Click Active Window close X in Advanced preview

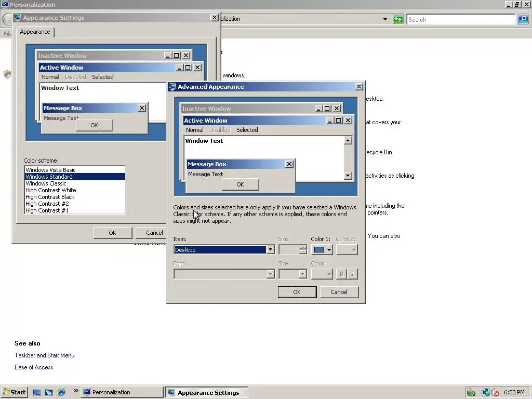coord(348,121)
